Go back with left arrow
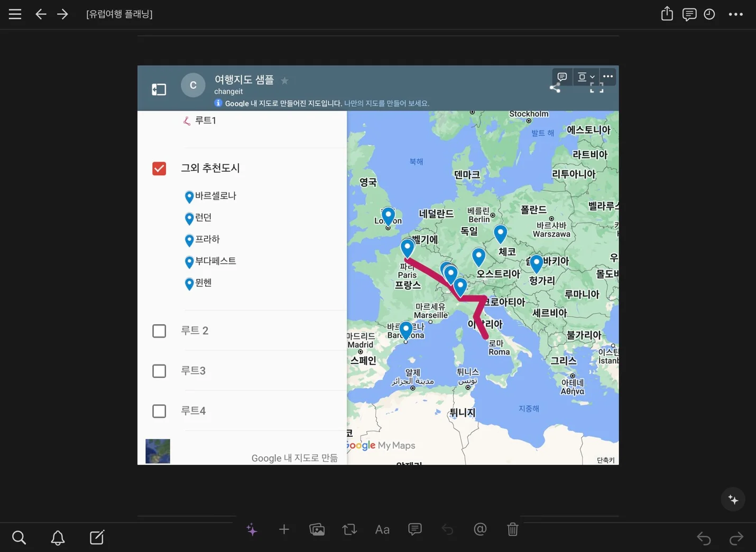This screenshot has height=552, width=756. (41, 14)
